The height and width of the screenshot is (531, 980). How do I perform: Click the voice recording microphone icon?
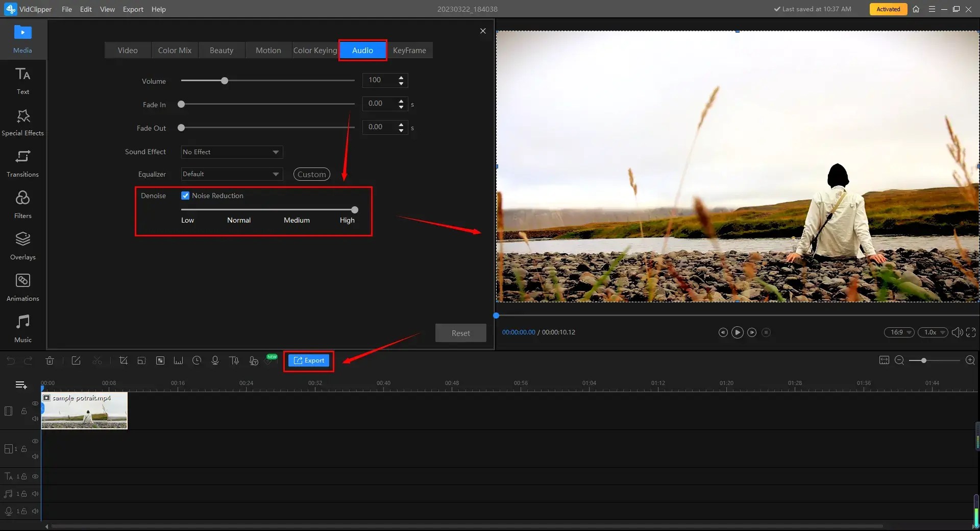click(x=215, y=360)
